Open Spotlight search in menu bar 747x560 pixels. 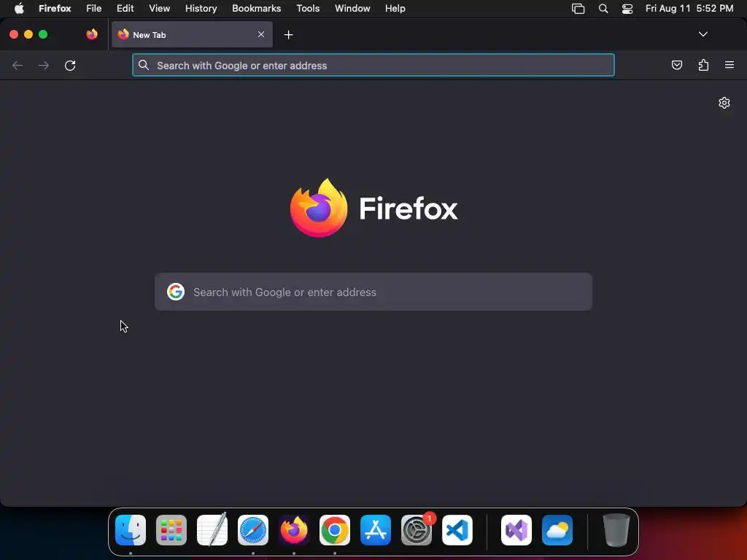[603, 9]
